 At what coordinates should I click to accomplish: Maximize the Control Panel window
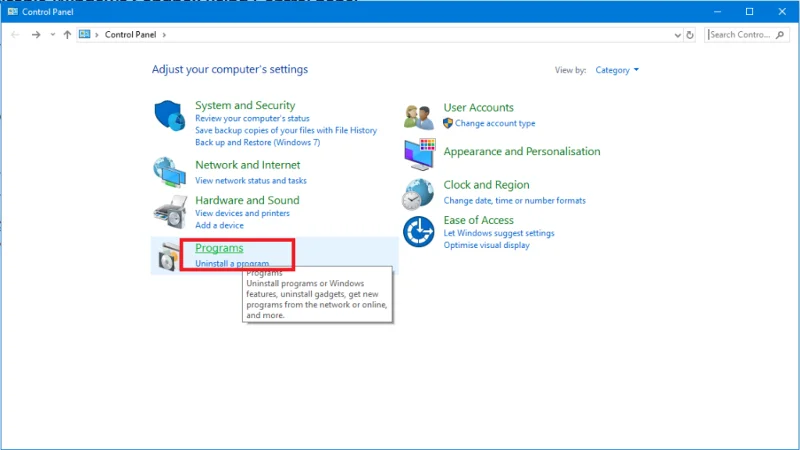point(749,11)
